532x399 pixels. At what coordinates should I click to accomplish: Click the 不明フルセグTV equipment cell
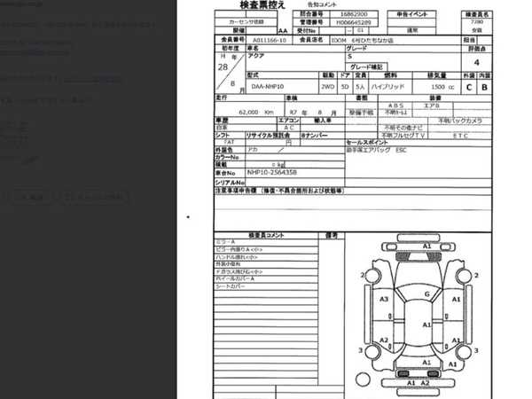coord(403,136)
